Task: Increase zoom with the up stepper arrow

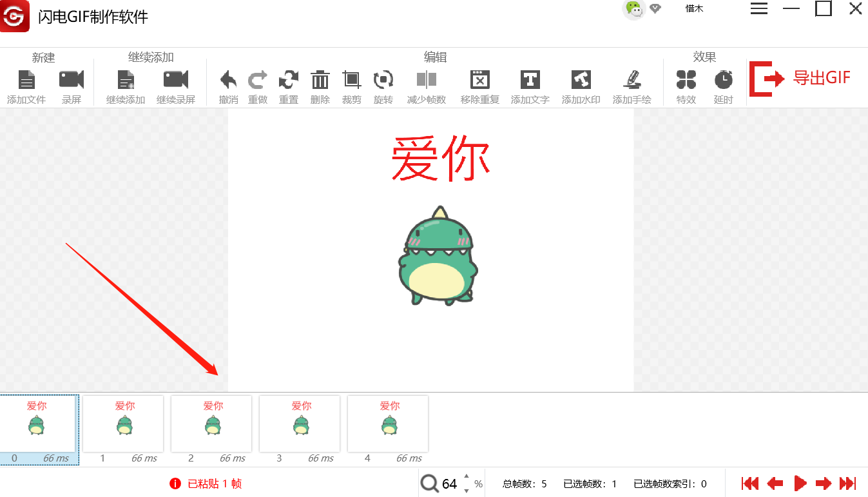Action: pos(467,477)
